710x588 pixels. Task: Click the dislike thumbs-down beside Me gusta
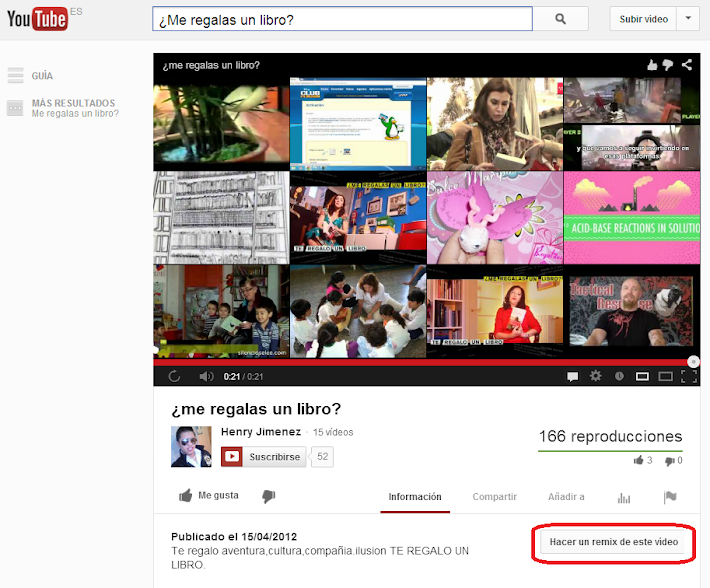click(268, 496)
